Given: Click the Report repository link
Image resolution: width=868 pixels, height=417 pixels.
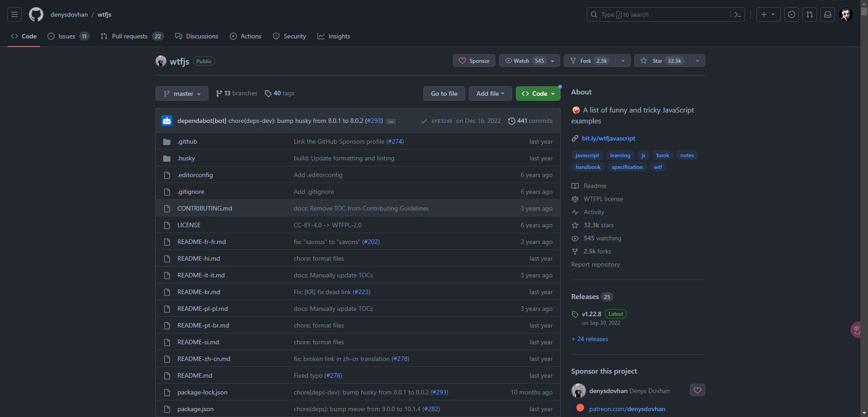Looking at the screenshot, I should click(595, 264).
